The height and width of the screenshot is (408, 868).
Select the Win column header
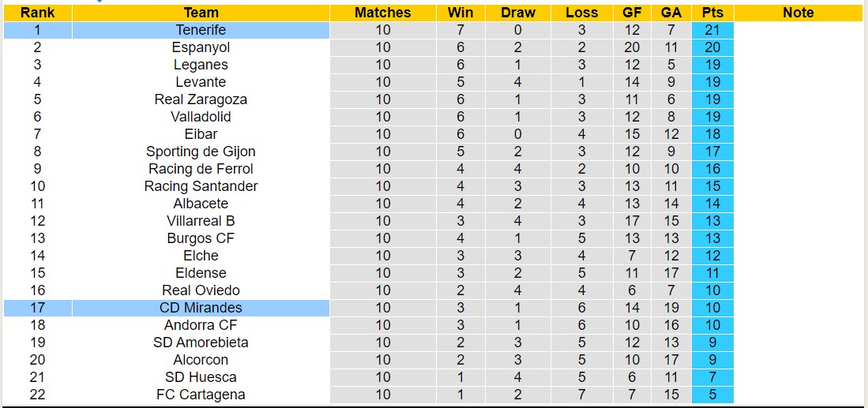460,13
